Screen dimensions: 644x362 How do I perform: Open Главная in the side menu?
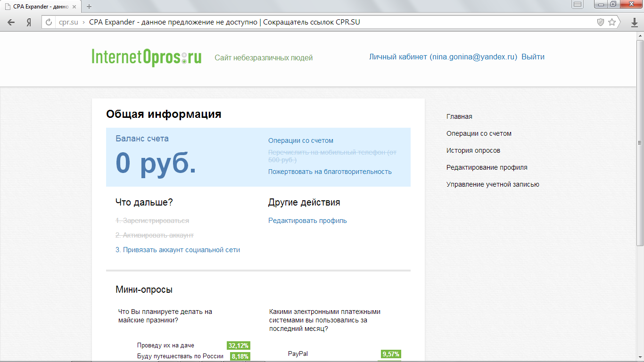[x=459, y=116]
